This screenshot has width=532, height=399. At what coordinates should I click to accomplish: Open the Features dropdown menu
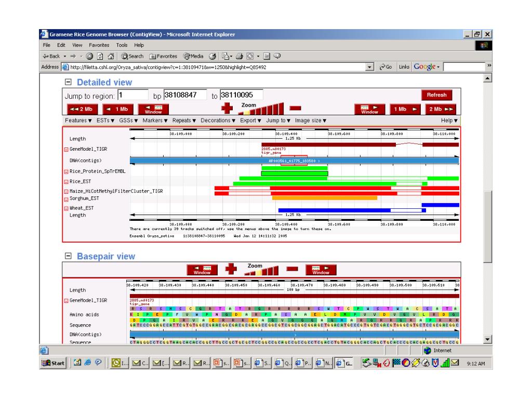(x=78, y=121)
